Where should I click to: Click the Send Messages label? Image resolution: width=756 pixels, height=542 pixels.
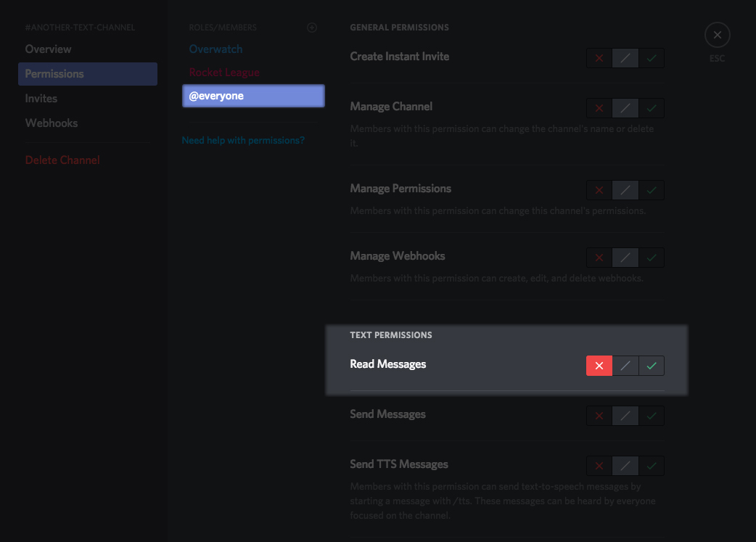pos(387,414)
